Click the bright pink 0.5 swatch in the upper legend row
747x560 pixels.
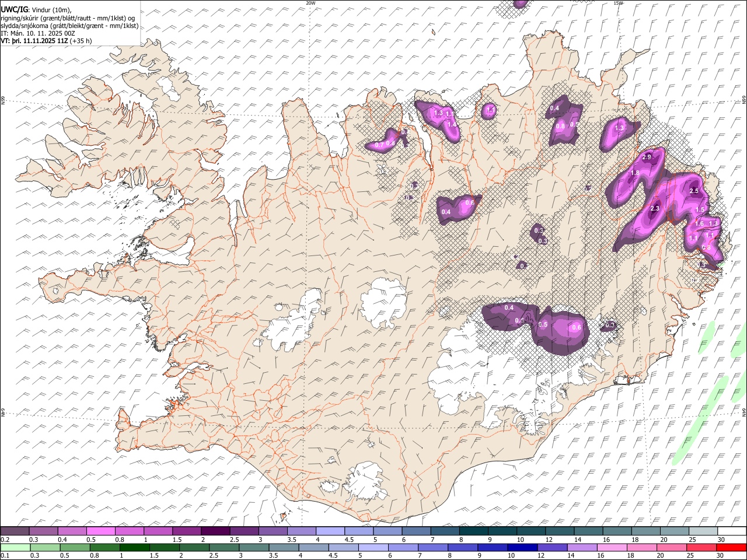click(100, 531)
